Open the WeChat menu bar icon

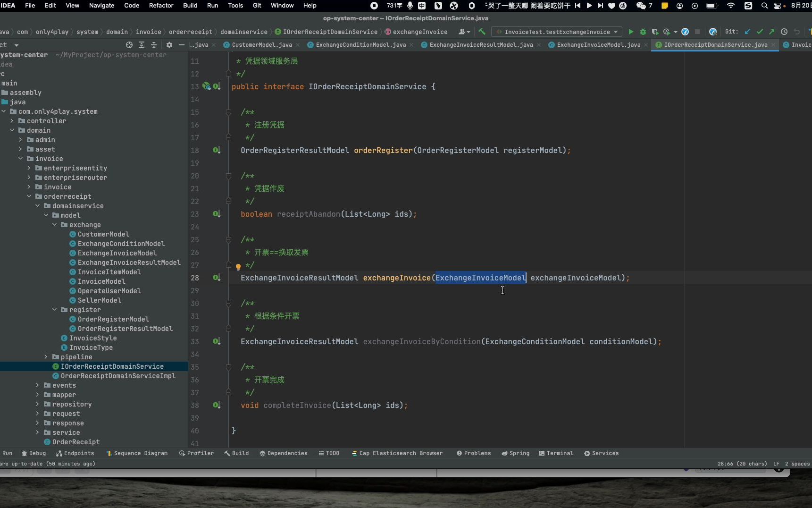click(641, 6)
